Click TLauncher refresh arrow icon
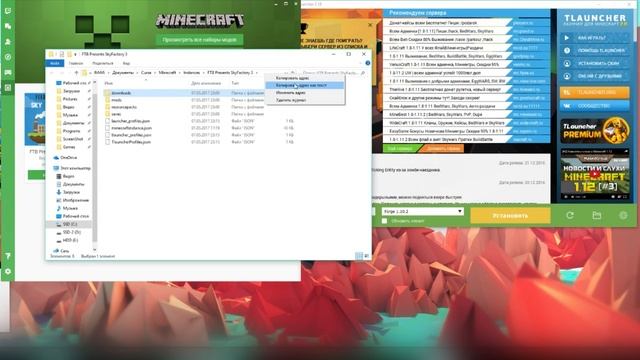 pos(570,215)
